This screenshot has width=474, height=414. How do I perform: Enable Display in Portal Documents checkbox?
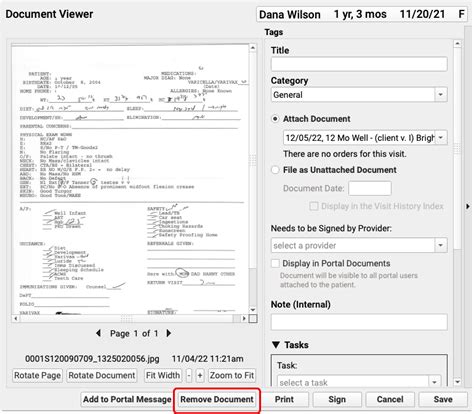pos(275,263)
